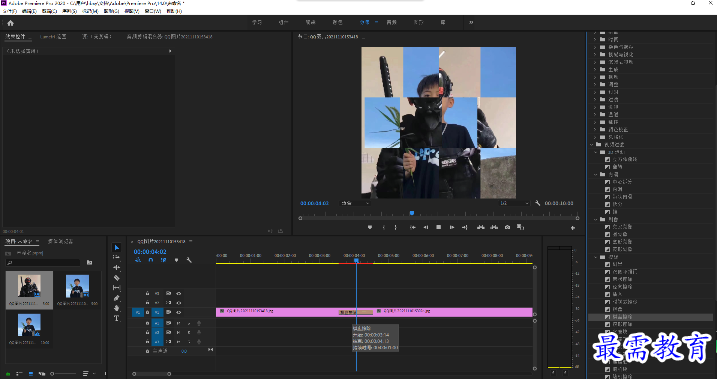Select the Razor tool
717x379 pixels.
point(117,278)
